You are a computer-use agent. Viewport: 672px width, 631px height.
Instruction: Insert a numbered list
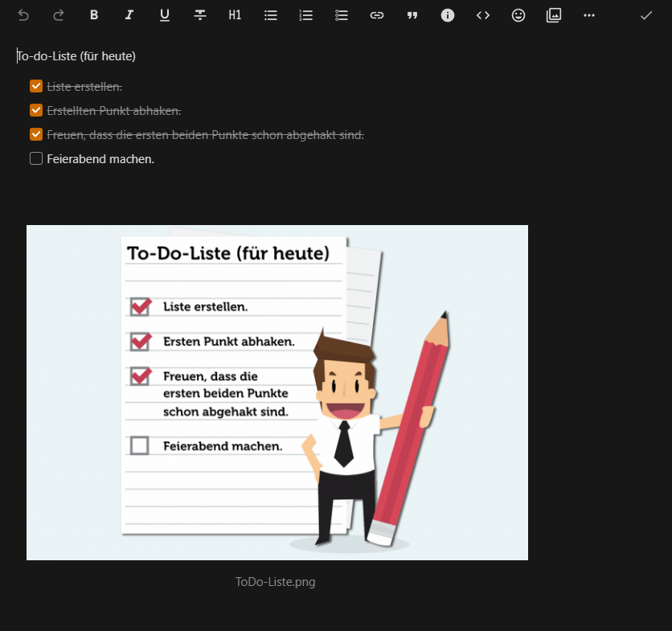tap(306, 15)
